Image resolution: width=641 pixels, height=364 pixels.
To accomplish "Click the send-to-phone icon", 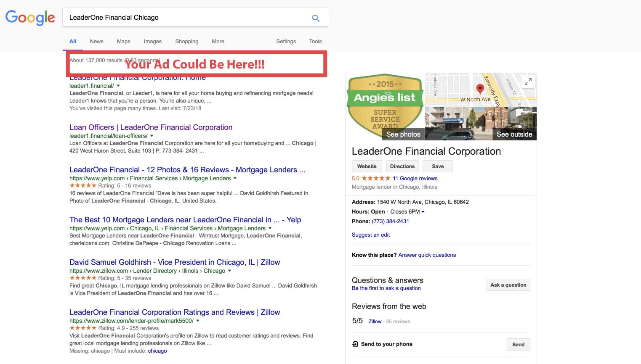I will tap(355, 344).
